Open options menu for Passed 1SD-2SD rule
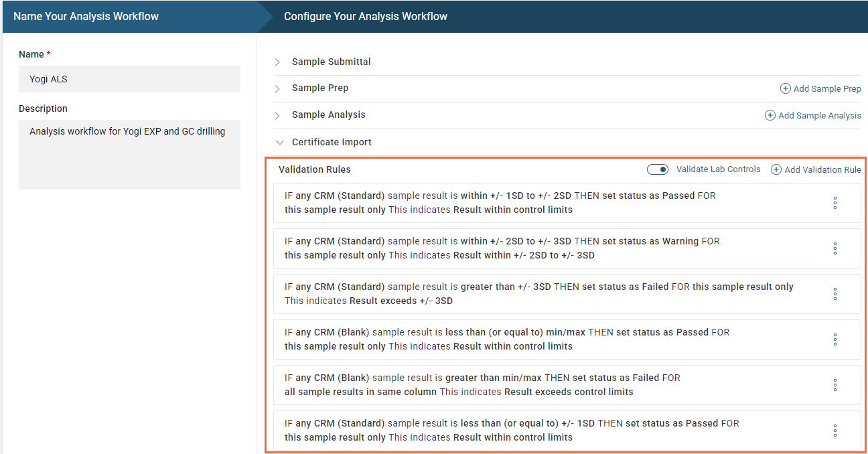This screenshot has width=868, height=454. pos(835,203)
